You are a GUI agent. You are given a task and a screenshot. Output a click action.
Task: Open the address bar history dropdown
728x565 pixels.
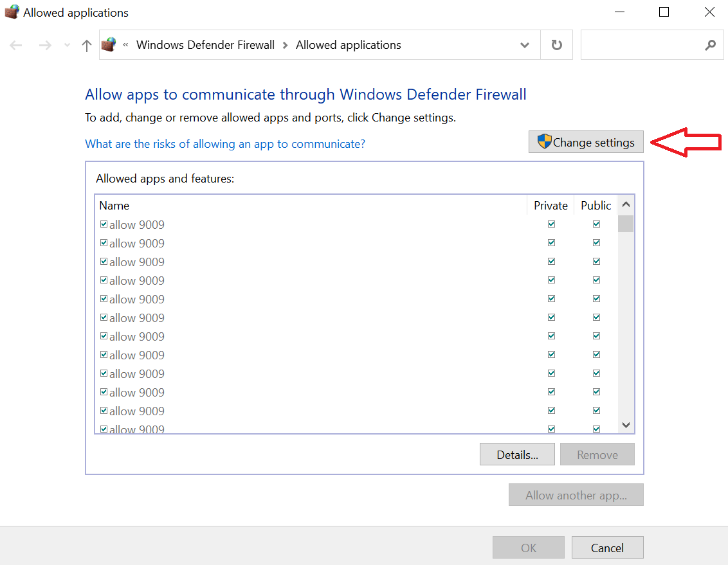[525, 45]
